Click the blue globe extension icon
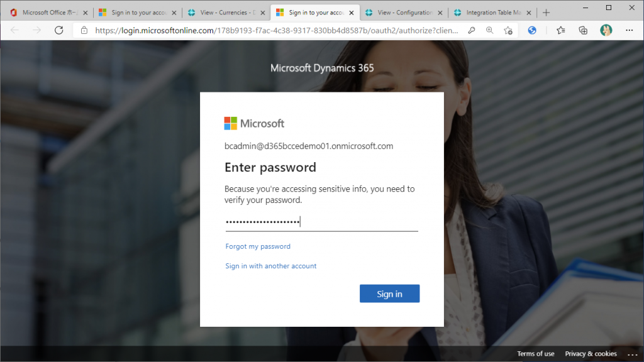 (532, 30)
